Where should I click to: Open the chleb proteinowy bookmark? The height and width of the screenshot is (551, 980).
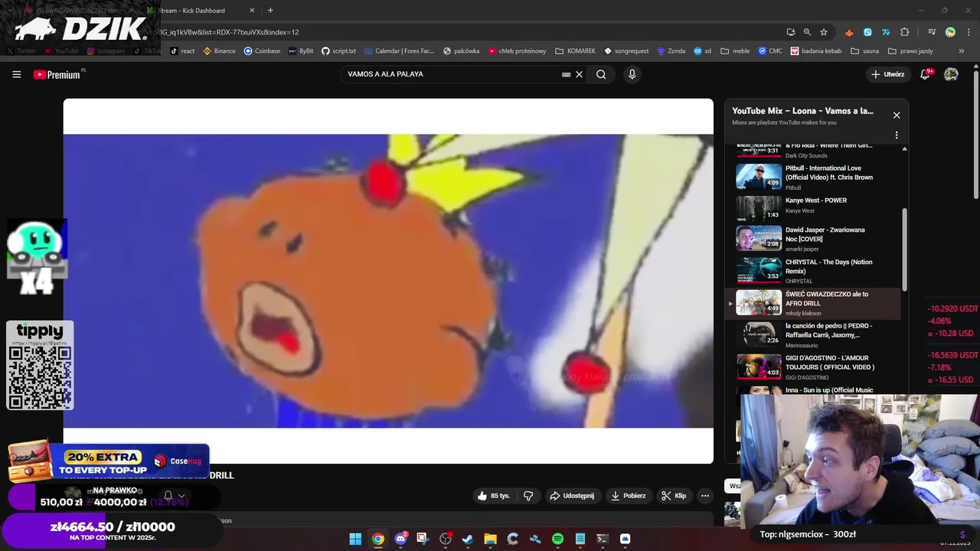(517, 51)
